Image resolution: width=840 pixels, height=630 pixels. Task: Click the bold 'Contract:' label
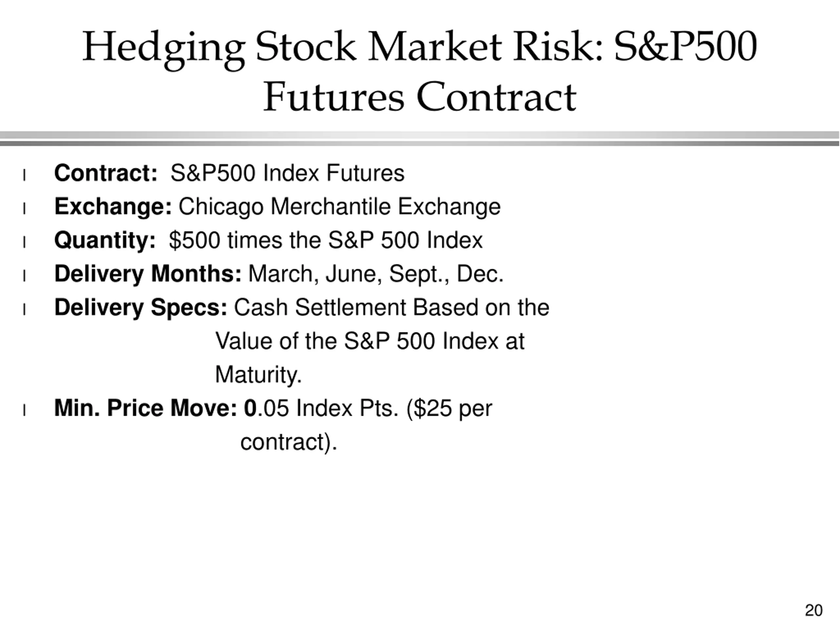coord(106,173)
